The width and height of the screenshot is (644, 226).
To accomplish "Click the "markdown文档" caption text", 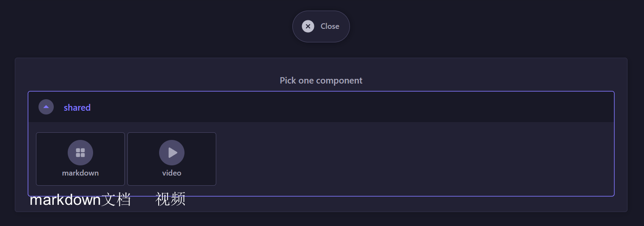I will pyautogui.click(x=80, y=199).
